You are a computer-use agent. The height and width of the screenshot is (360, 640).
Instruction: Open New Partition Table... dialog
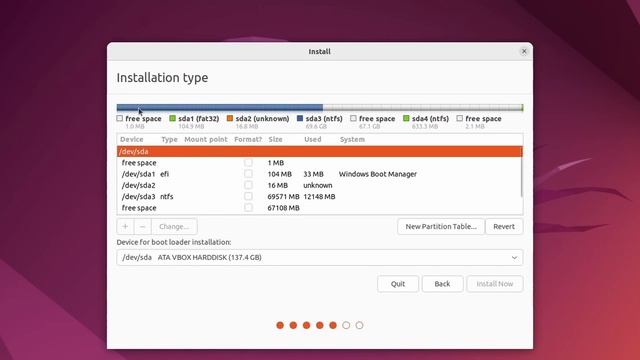pos(441,227)
